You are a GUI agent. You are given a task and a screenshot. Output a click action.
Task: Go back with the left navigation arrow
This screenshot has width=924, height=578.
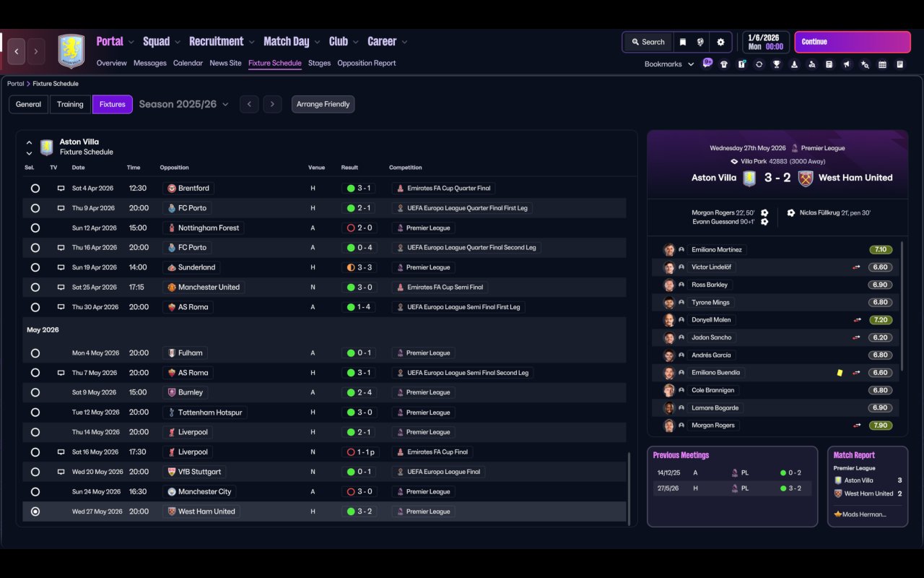click(x=17, y=52)
